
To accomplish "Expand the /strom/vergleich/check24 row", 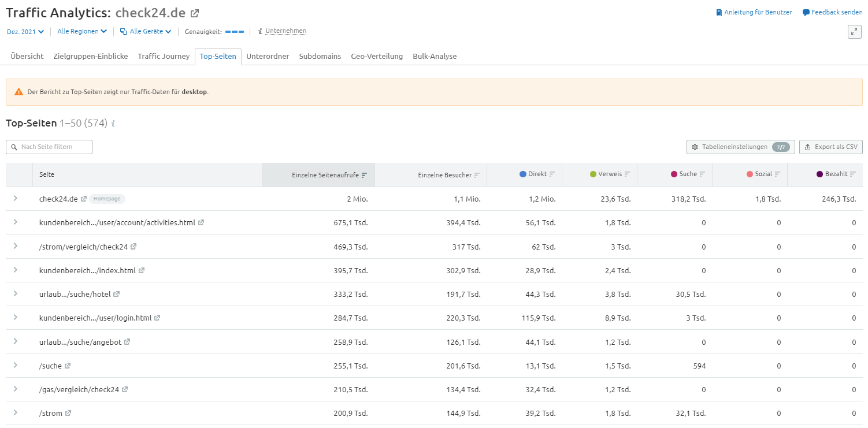I will coord(16,246).
